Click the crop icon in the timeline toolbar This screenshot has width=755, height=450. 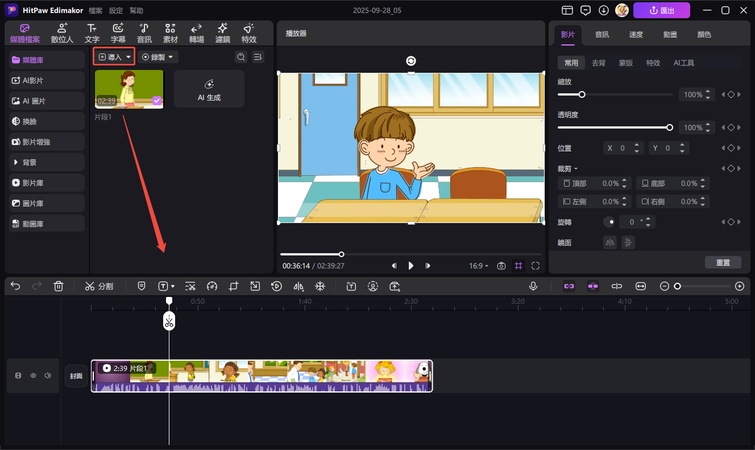233,286
